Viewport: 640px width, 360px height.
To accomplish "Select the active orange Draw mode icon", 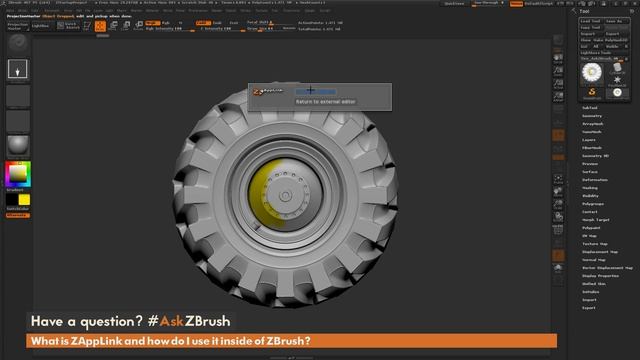I will [x=100, y=26].
